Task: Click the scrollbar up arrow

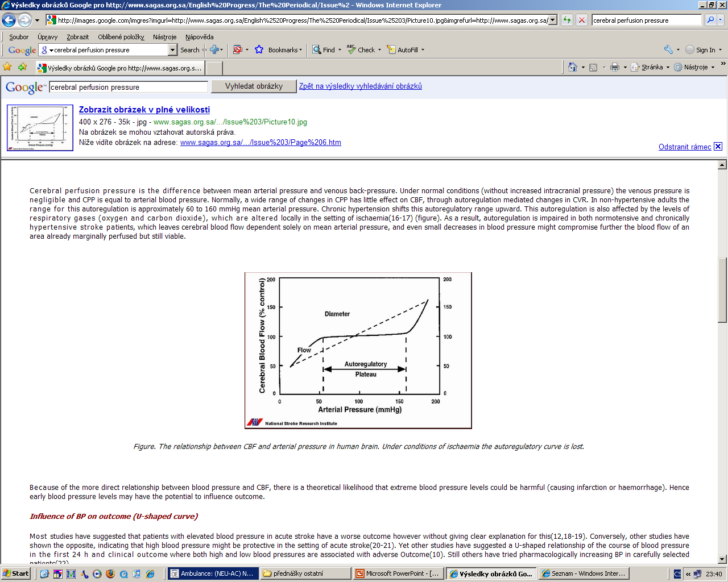Action: [722, 165]
